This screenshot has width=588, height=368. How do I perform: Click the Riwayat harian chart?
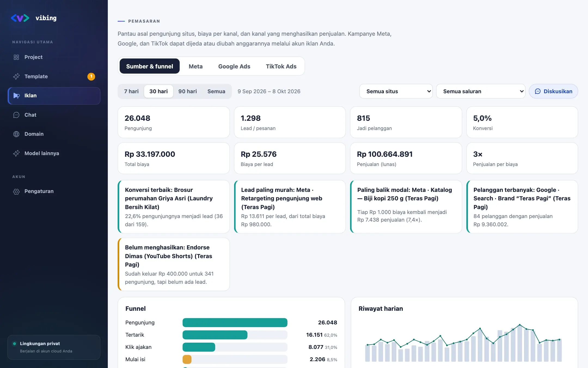464,343
